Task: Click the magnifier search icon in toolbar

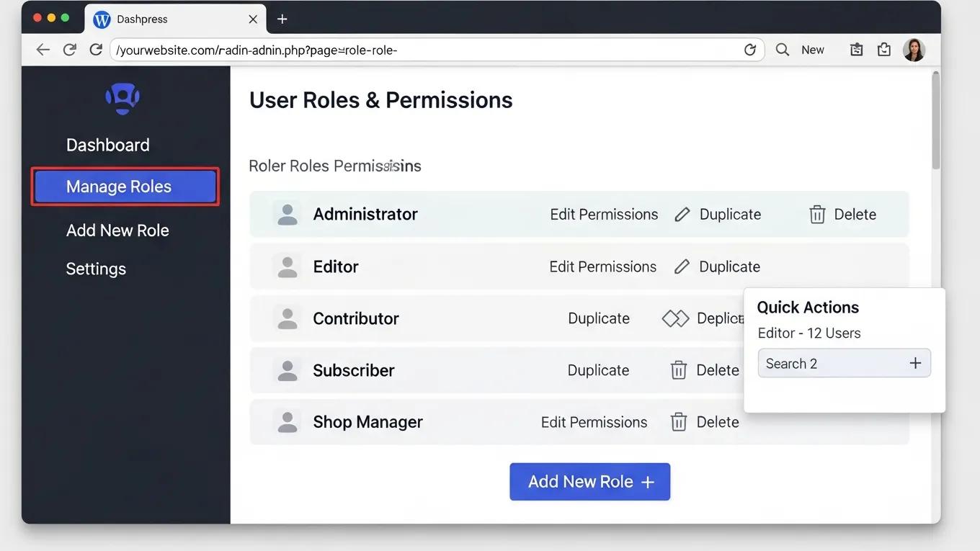Action: [783, 50]
